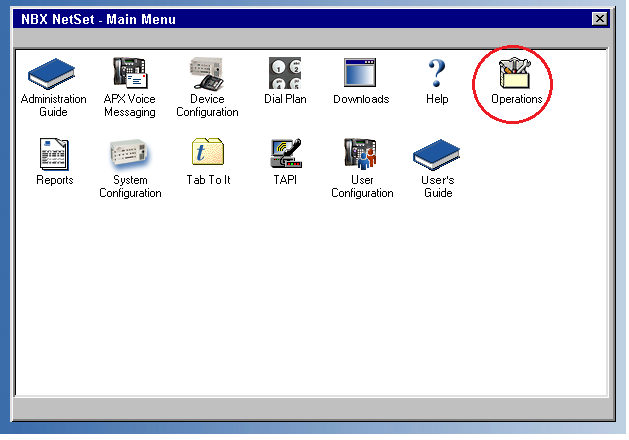
Task: Open the System Configuration chassis icon
Action: click(x=130, y=154)
